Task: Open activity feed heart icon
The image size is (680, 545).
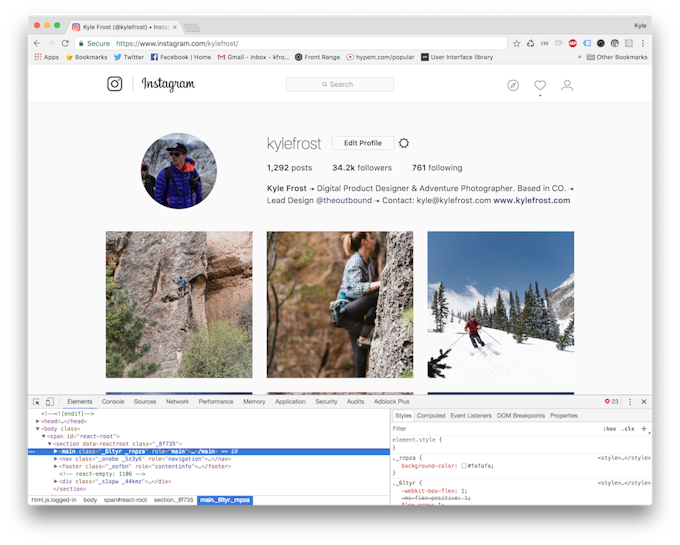Action: pyautogui.click(x=540, y=85)
